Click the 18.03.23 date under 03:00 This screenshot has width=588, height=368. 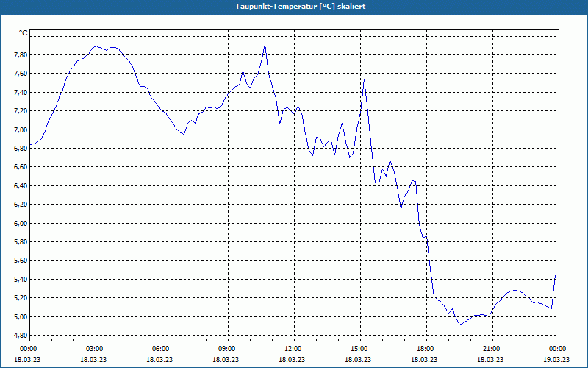pyautogui.click(x=93, y=359)
